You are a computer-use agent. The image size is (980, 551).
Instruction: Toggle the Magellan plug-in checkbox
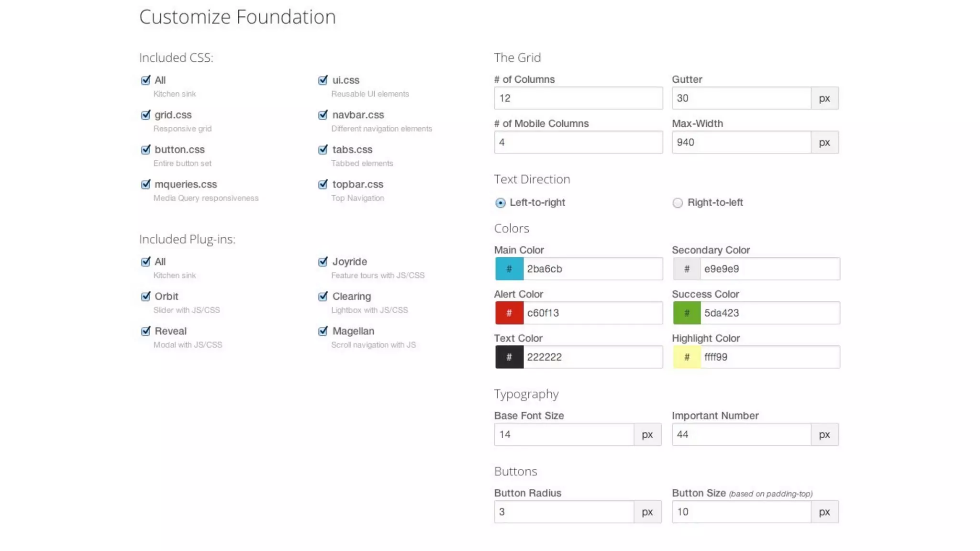323,331
